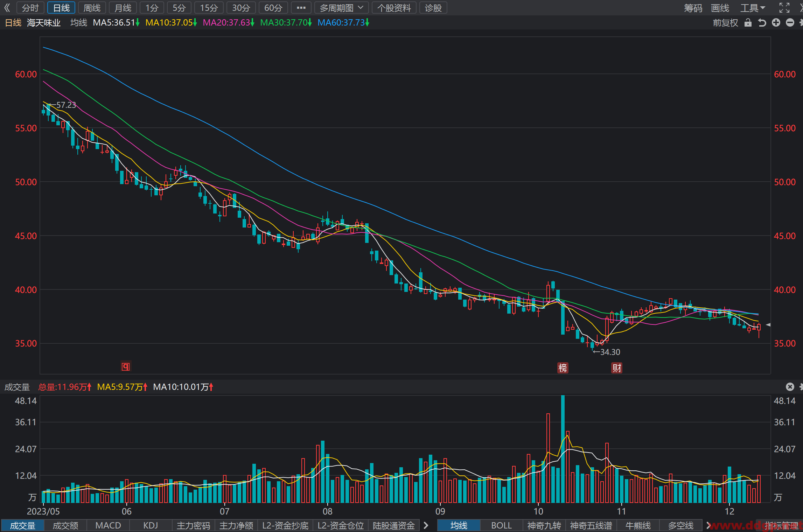The height and width of the screenshot is (532, 803).
Task: Click the red 榜 marker on chart
Action: click(563, 368)
